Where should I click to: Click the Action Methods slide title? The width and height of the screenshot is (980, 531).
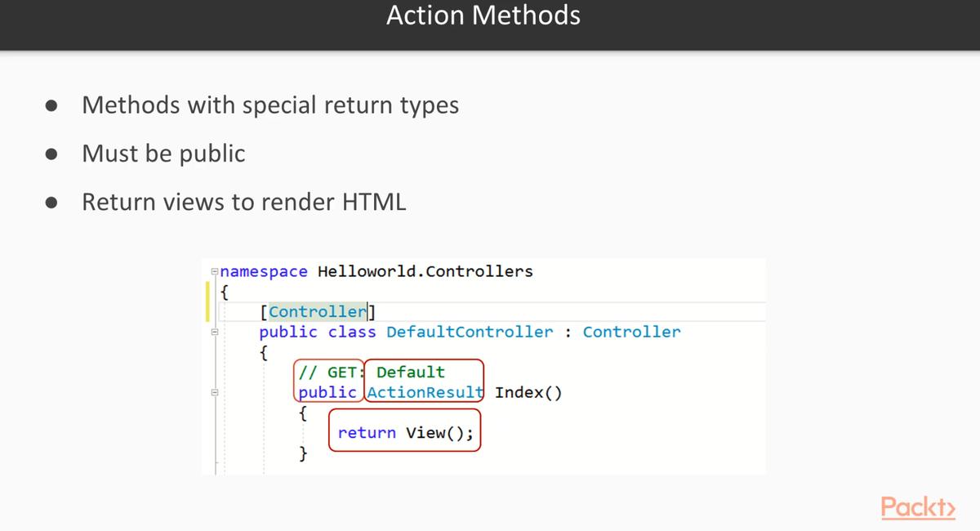point(483,16)
